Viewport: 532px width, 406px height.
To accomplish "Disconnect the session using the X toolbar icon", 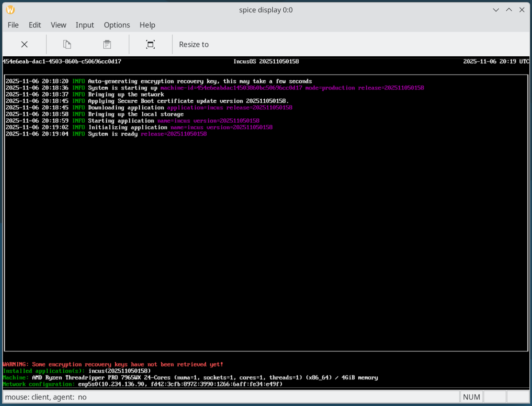I will tap(24, 44).
